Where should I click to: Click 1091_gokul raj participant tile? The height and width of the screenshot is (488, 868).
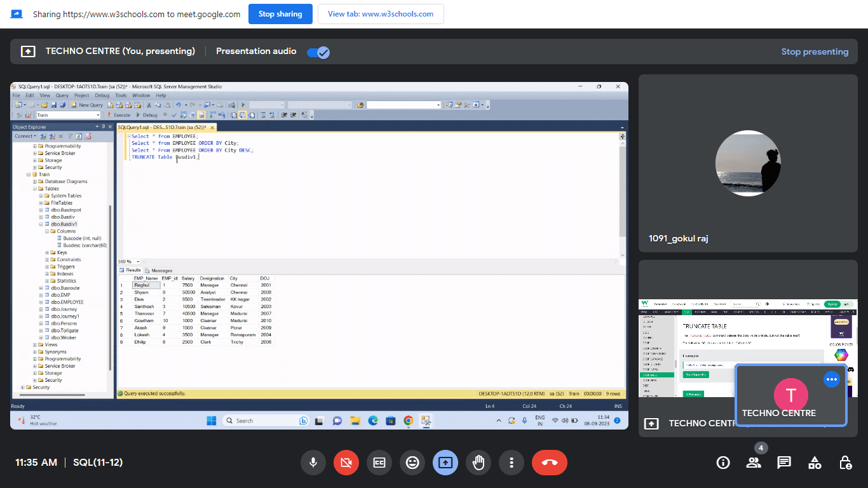[748, 163]
